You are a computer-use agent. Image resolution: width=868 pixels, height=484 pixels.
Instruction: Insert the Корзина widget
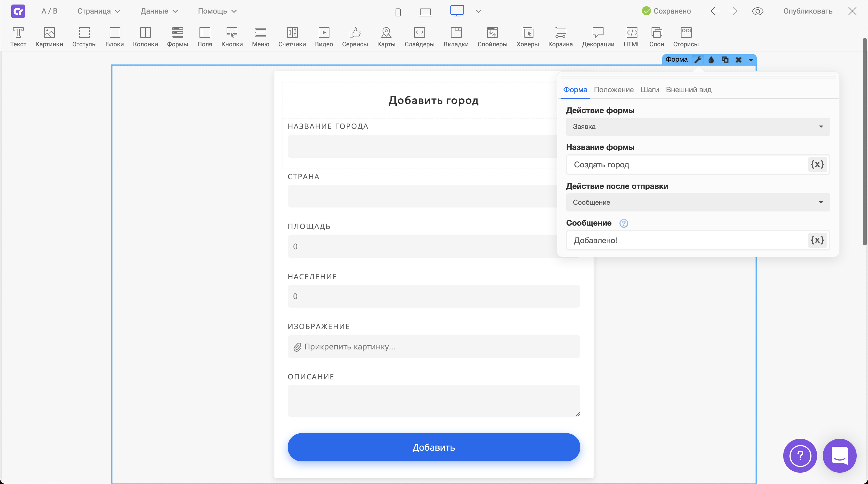click(x=560, y=37)
